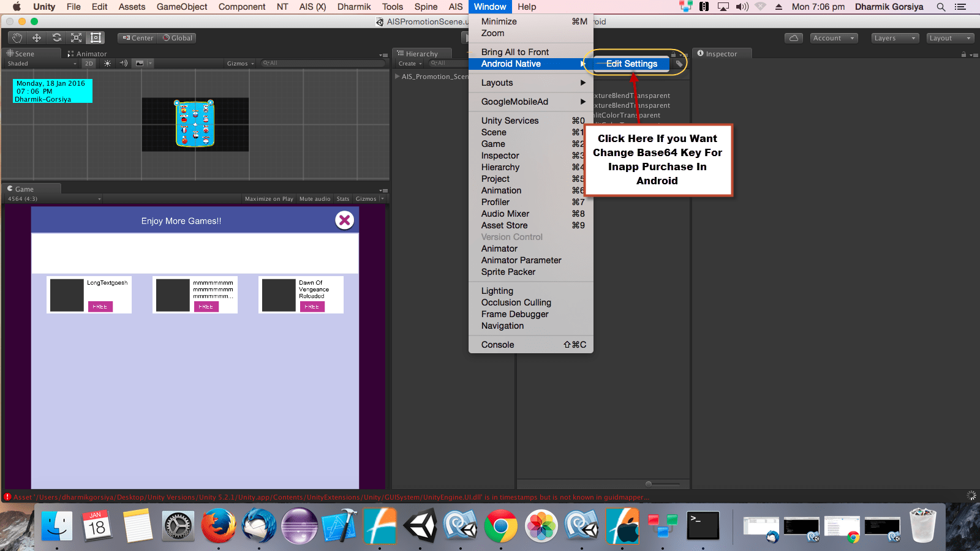Select the Rotate tool

point(56,38)
